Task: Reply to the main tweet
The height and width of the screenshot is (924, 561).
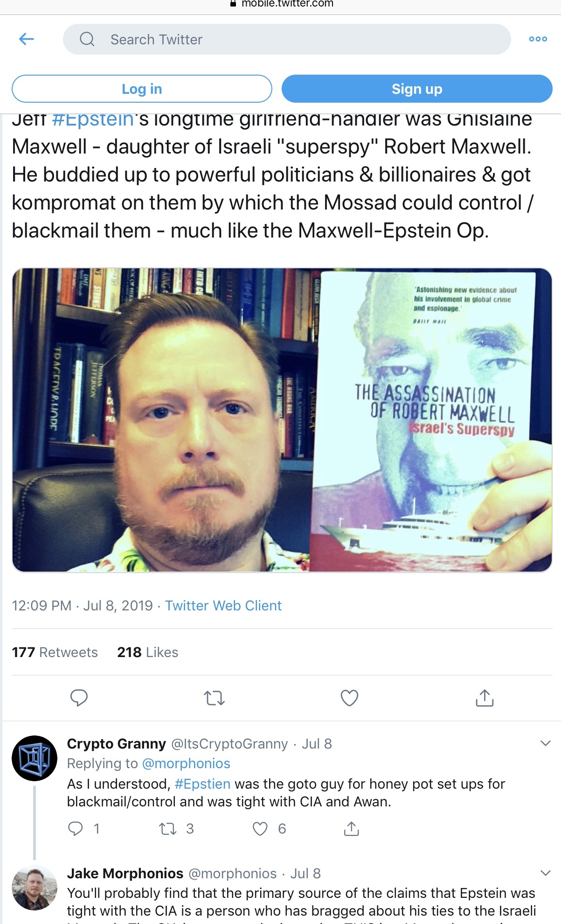Action: [79, 698]
